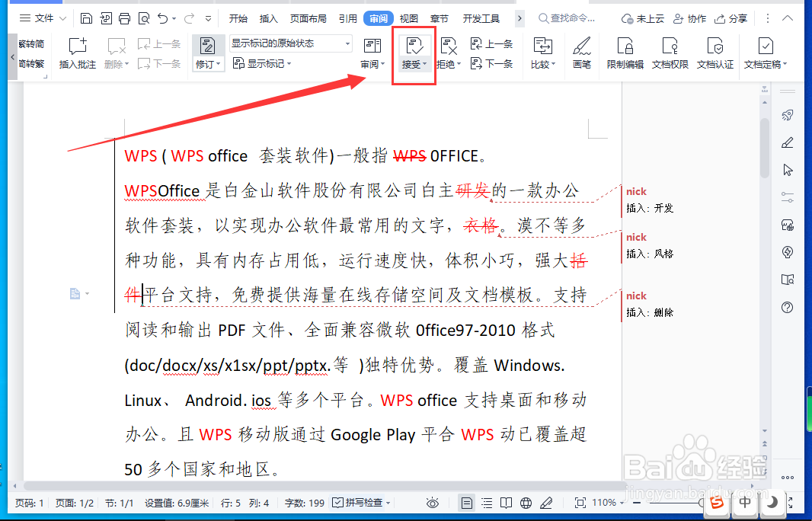Screen dimensions: 812x521
Task: Click the vertical scrollbar thumb
Action: pyautogui.click(x=764, y=148)
